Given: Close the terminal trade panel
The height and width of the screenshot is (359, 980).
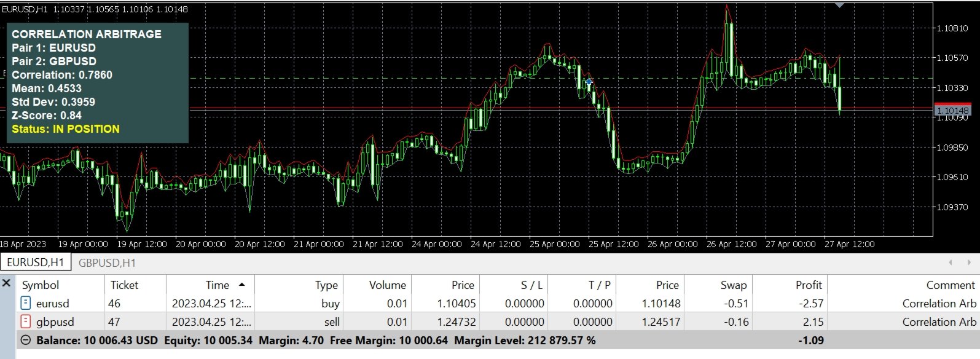Looking at the screenshot, I should 7,283.
